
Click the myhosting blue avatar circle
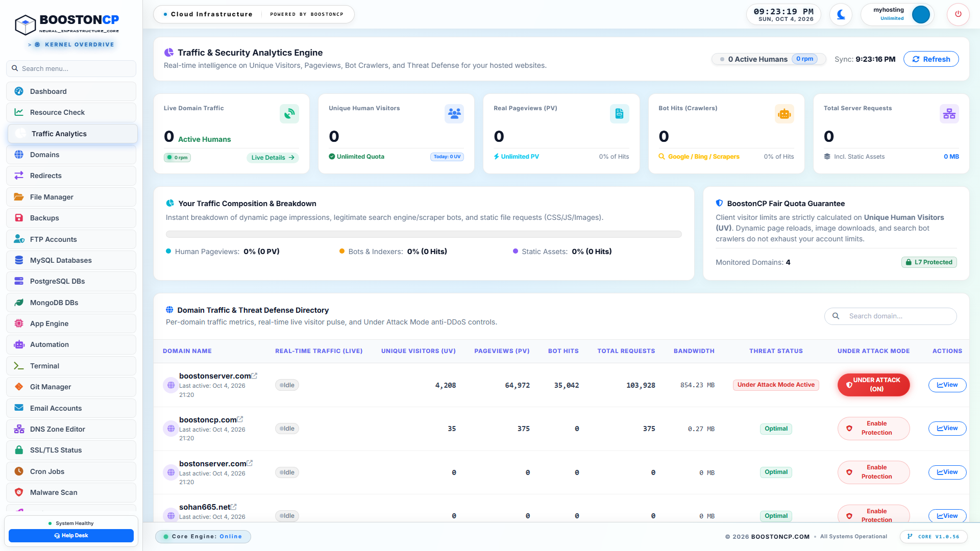pyautogui.click(x=921, y=14)
